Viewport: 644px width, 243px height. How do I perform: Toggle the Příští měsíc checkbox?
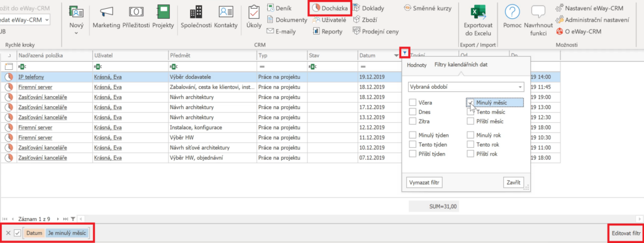point(470,121)
